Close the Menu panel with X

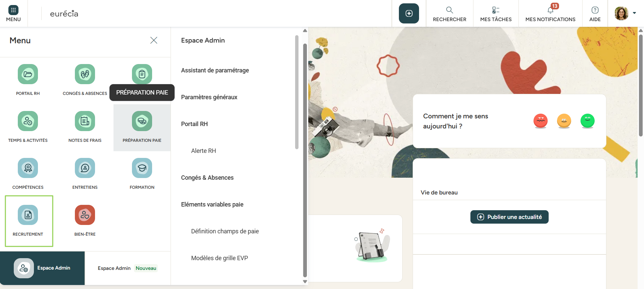[x=154, y=40]
